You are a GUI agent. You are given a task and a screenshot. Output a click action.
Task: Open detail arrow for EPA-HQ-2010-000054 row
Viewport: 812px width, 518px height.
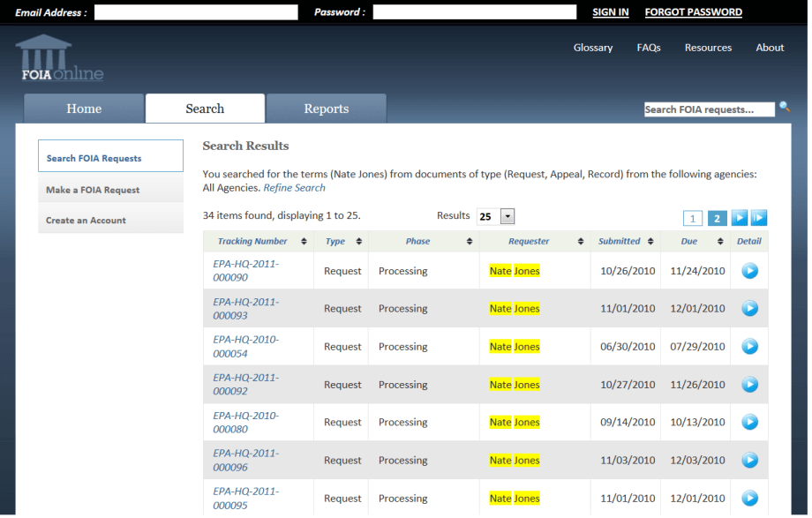tap(749, 347)
